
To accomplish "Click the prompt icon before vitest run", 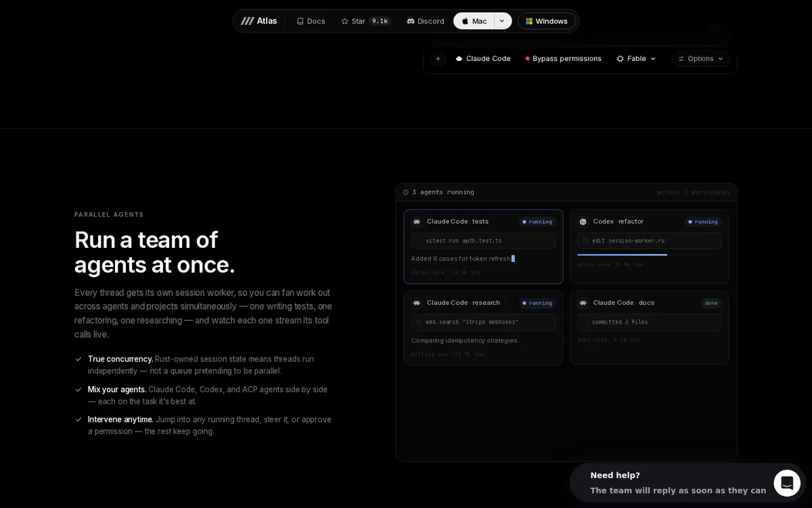I will 419,240.
